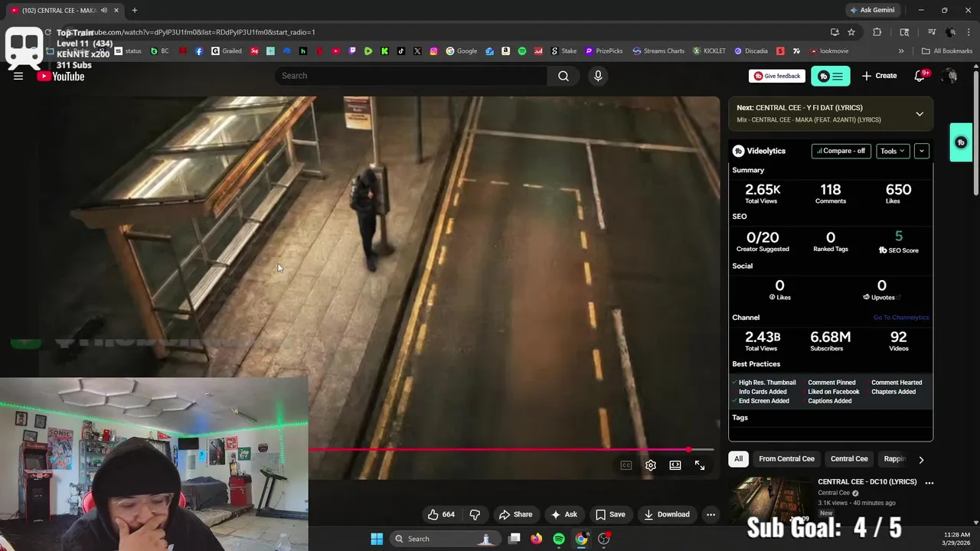Image resolution: width=980 pixels, height=551 pixels.
Task: Select the Central Cee filter chip
Action: tap(849, 458)
